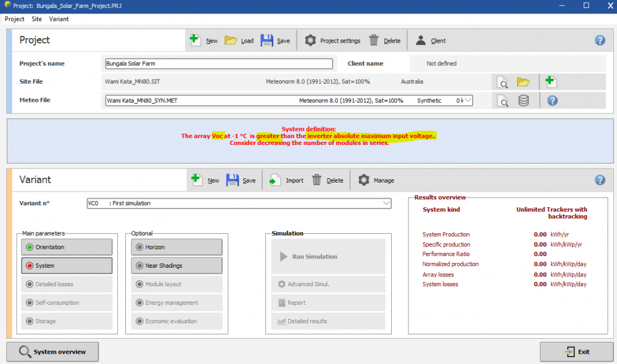This screenshot has height=364, width=617.
Task: Expand the Meteo File dropdown
Action: (x=468, y=101)
